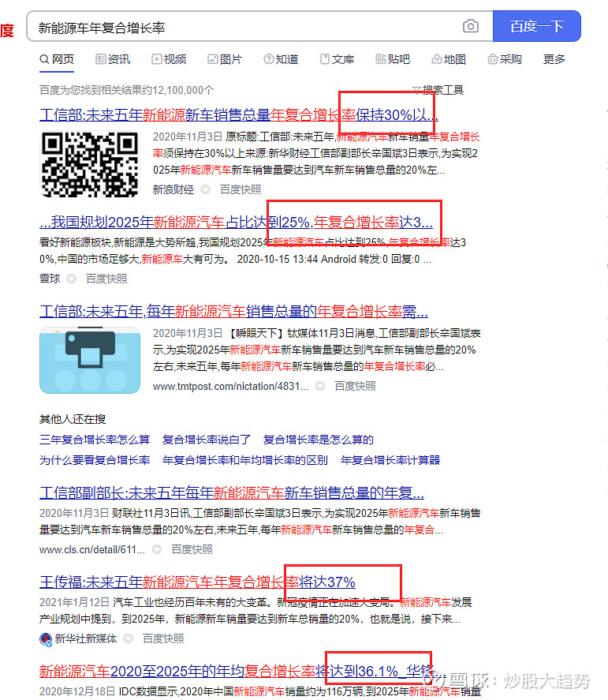Expand the dropdown icon next to 雪球
This screenshot has width=608, height=700.
[x=71, y=279]
